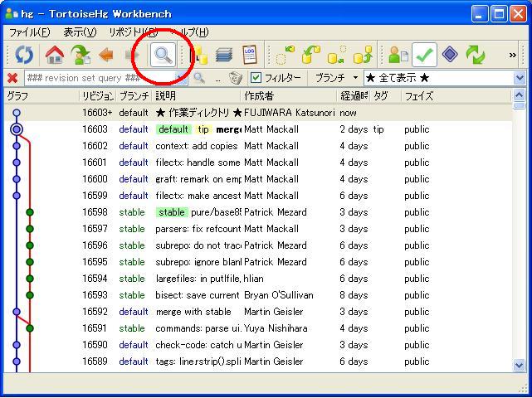Expand the toolbar overflow chevron

[x=513, y=55]
